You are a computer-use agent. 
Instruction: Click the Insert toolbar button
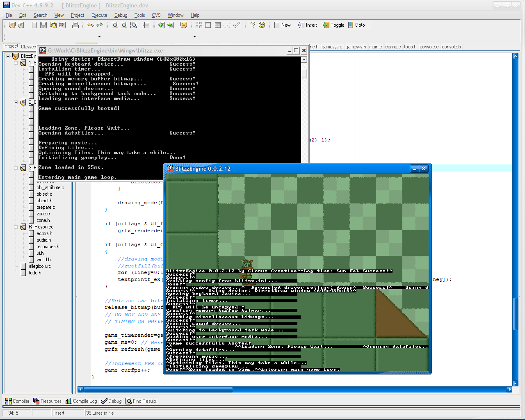click(308, 25)
